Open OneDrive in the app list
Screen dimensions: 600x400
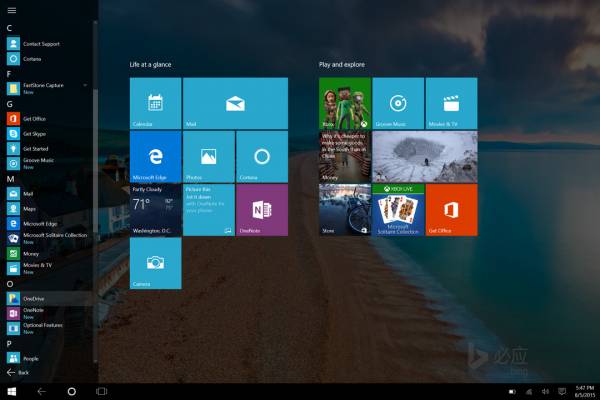point(48,299)
